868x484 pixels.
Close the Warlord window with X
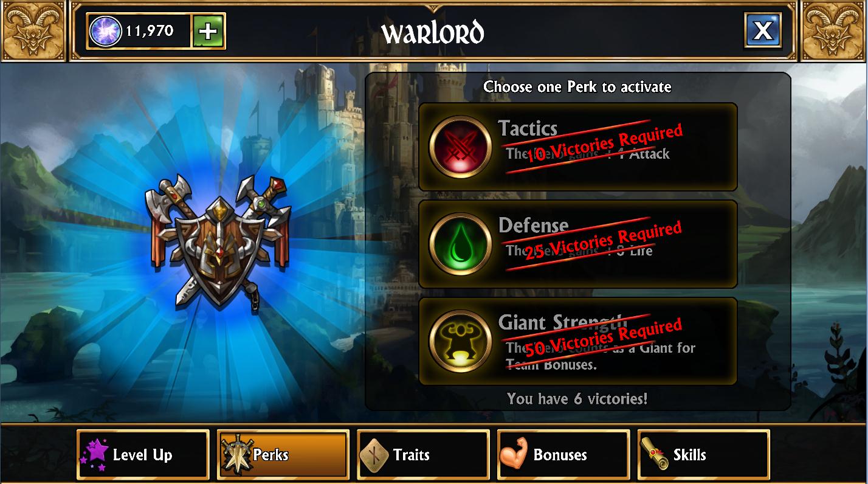point(763,30)
